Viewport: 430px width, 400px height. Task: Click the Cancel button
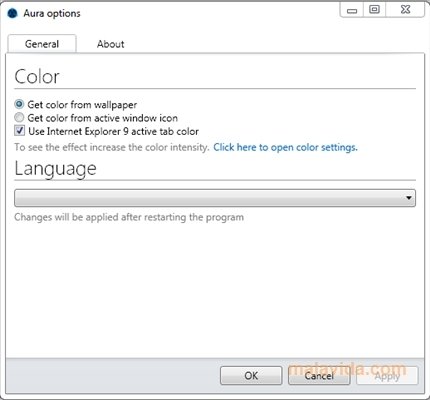pos(319,376)
